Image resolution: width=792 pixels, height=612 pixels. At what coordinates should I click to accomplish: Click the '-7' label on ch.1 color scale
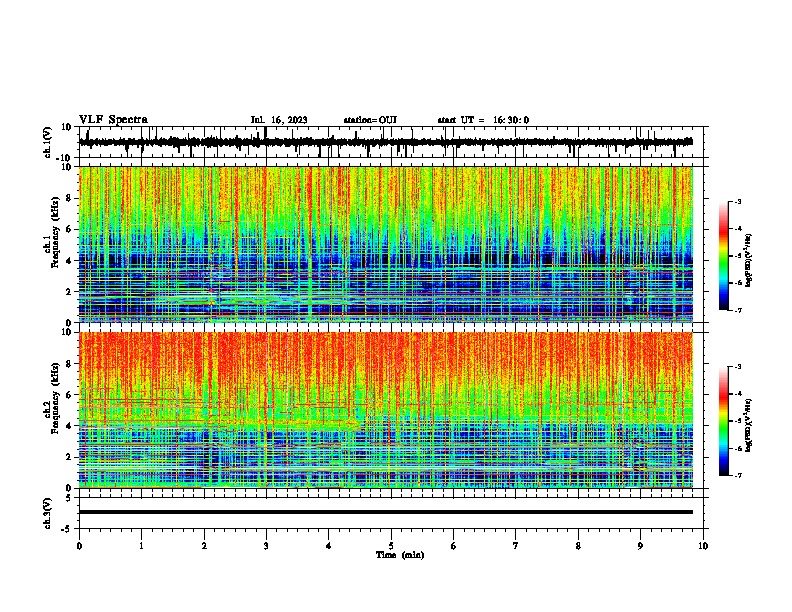(x=737, y=310)
